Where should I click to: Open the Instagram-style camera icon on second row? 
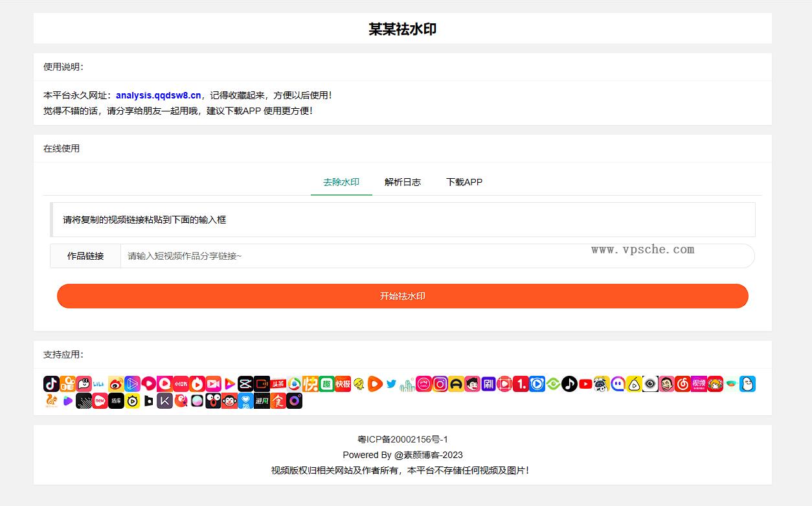point(294,400)
